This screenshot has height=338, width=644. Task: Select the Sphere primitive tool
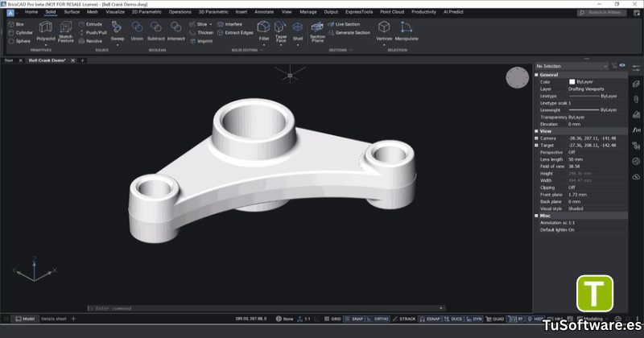pos(19,41)
